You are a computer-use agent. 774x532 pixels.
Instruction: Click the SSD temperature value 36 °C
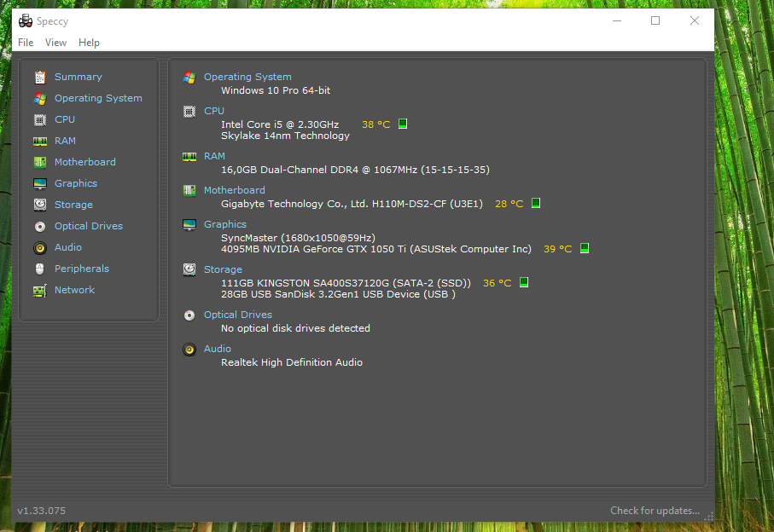(497, 283)
